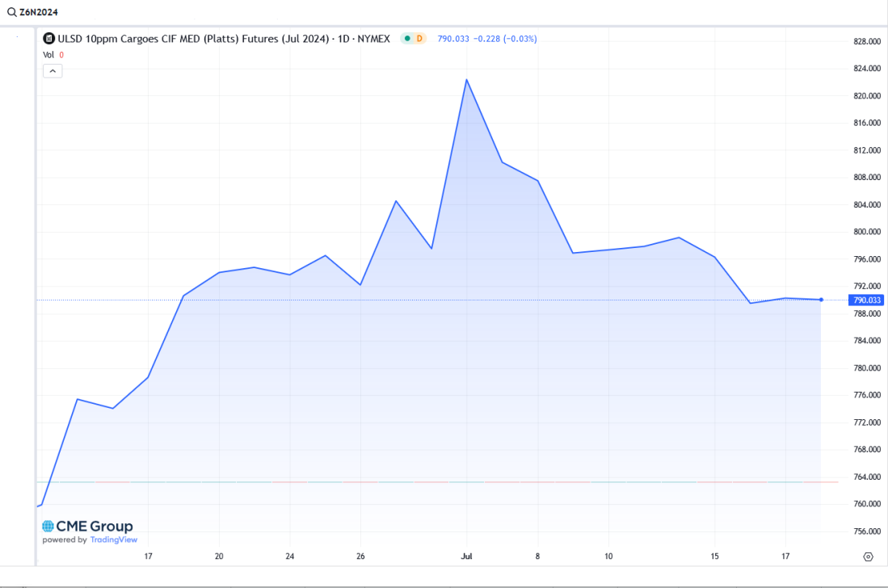The image size is (888, 588).
Task: Click the chart peak near 822
Action: 466,79
